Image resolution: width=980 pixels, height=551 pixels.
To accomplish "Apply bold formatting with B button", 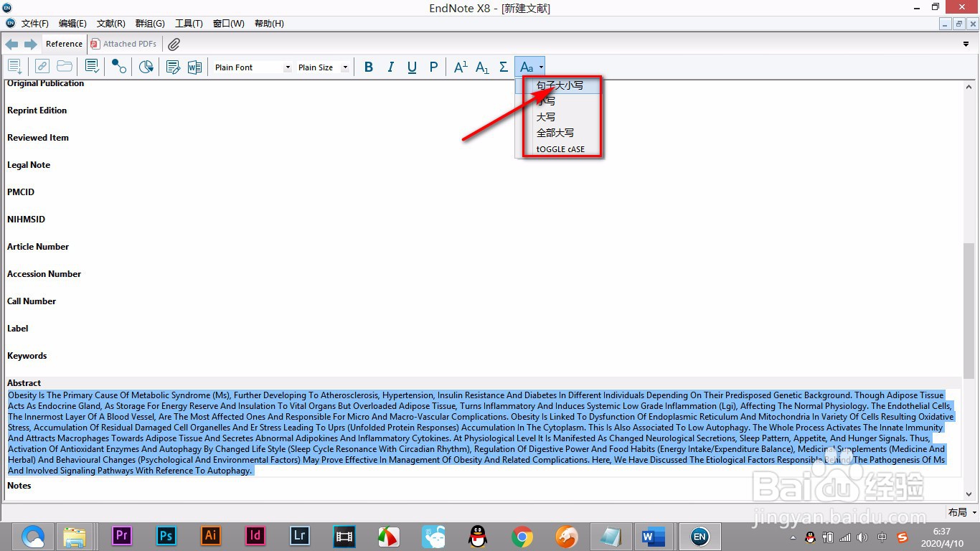I will pos(369,67).
